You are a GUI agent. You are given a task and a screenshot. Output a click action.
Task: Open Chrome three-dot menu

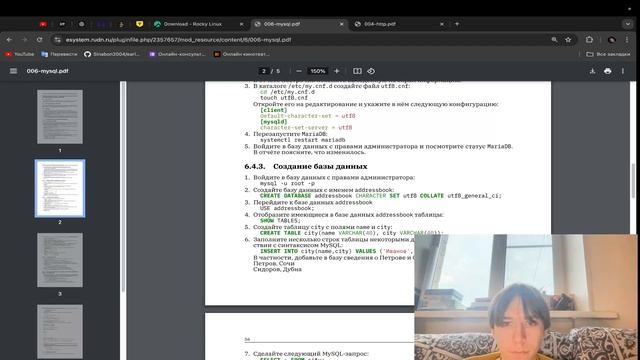click(x=627, y=40)
